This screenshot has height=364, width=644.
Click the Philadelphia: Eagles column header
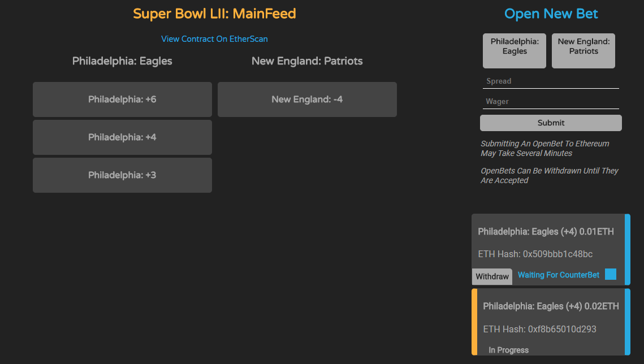122,61
